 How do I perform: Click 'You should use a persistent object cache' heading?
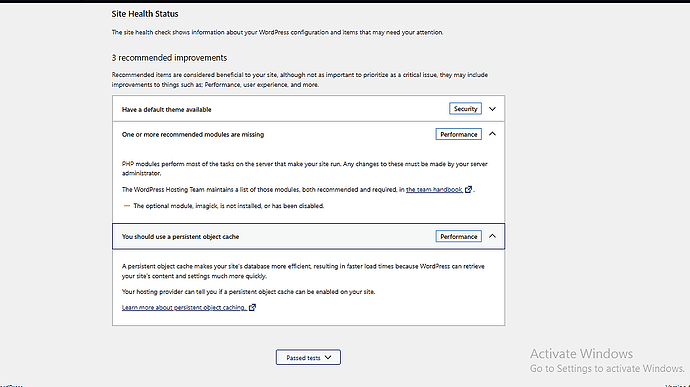pos(180,236)
